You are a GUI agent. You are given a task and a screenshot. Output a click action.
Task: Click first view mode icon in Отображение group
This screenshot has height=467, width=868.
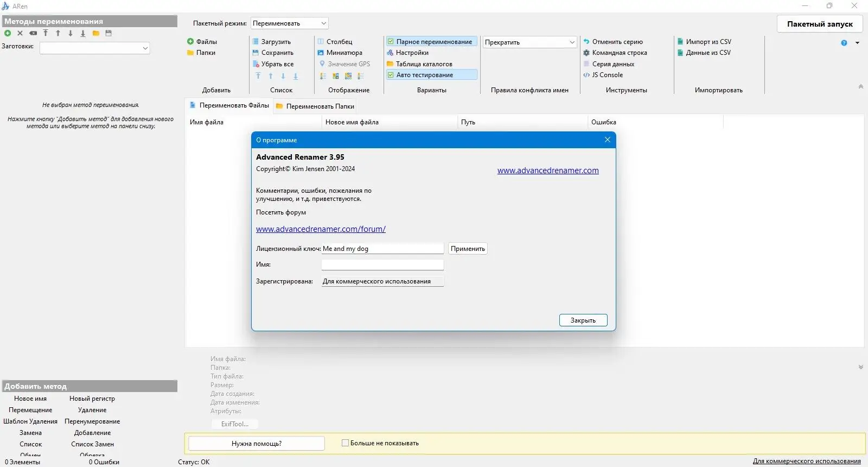click(x=323, y=76)
